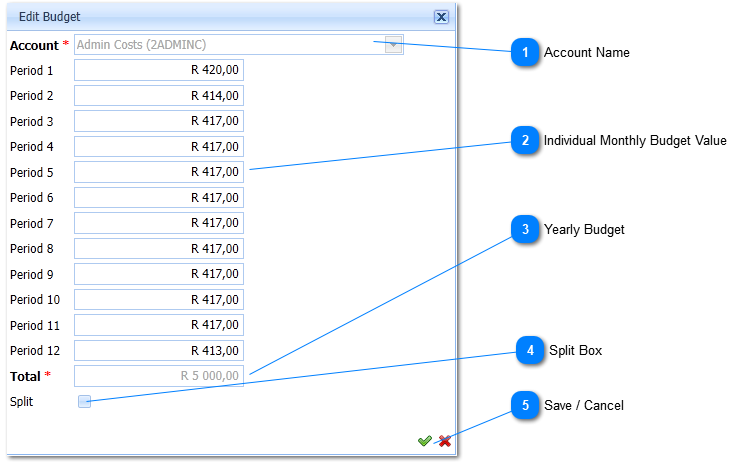Click the Period 1 label
The width and height of the screenshot is (743, 464).
pyautogui.click(x=31, y=71)
